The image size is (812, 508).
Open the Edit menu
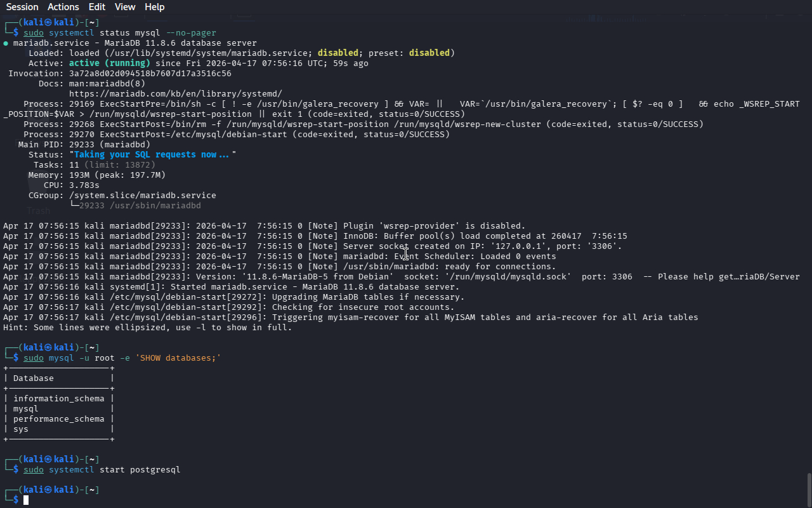[x=97, y=7]
